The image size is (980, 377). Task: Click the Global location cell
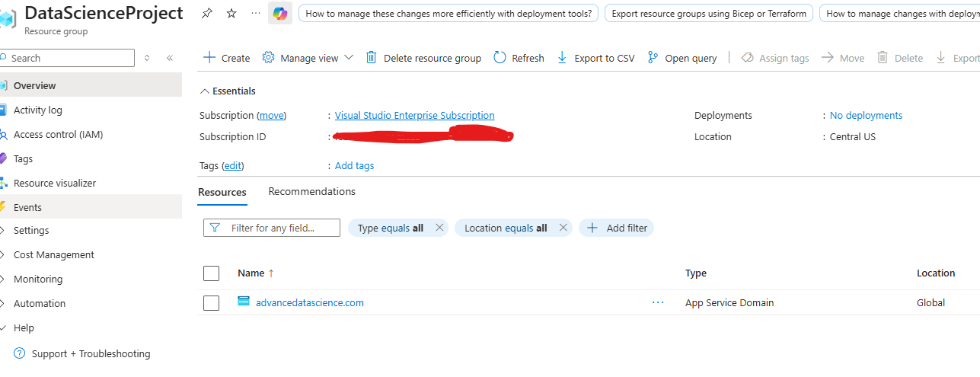tap(931, 302)
